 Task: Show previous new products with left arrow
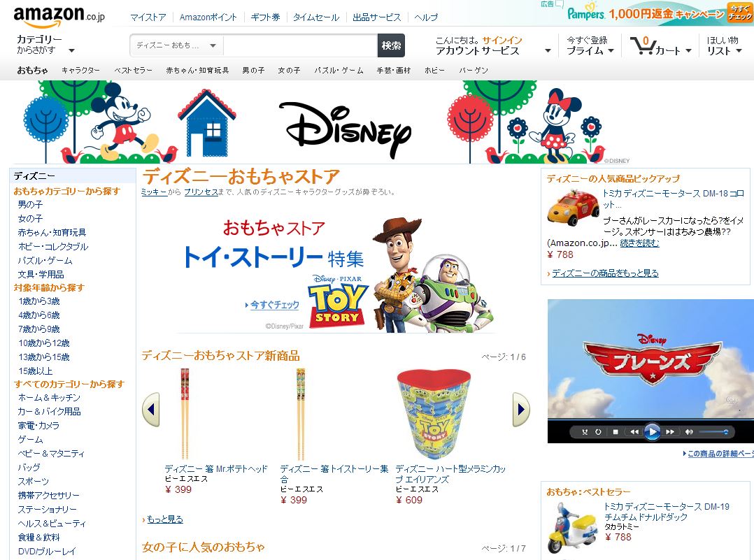pyautogui.click(x=151, y=410)
